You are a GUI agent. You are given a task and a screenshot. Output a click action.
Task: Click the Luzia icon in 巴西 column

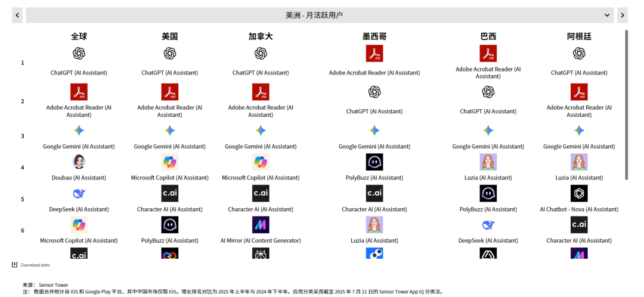pos(488,162)
